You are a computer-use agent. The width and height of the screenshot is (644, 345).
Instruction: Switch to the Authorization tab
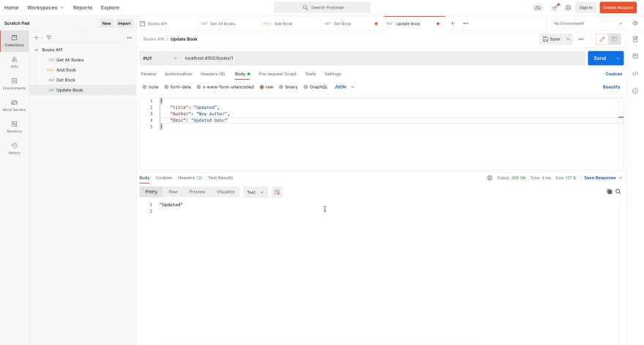pos(179,74)
